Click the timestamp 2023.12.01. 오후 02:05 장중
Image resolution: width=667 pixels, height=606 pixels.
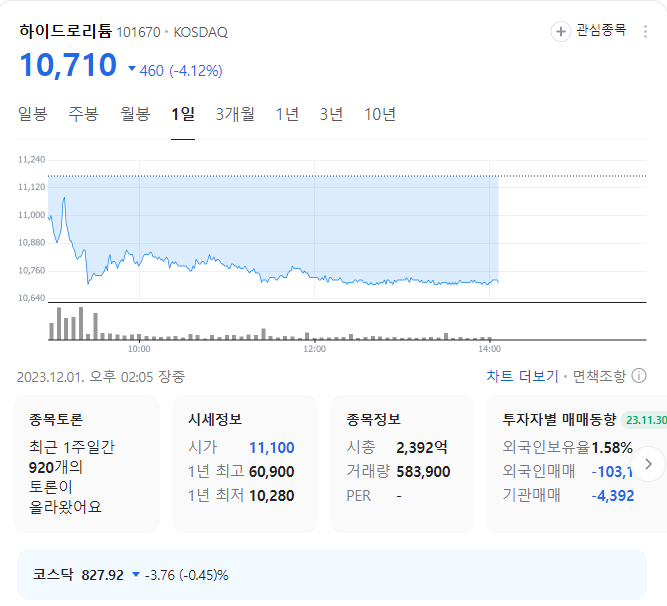point(101,377)
